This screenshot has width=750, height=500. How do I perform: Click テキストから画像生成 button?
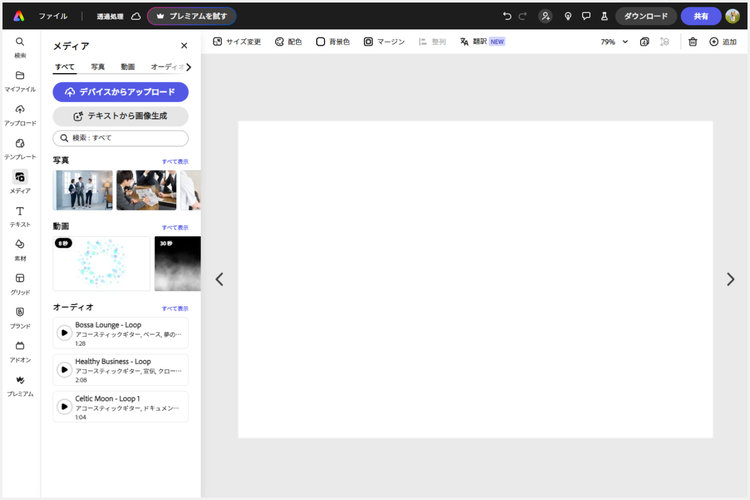click(121, 116)
